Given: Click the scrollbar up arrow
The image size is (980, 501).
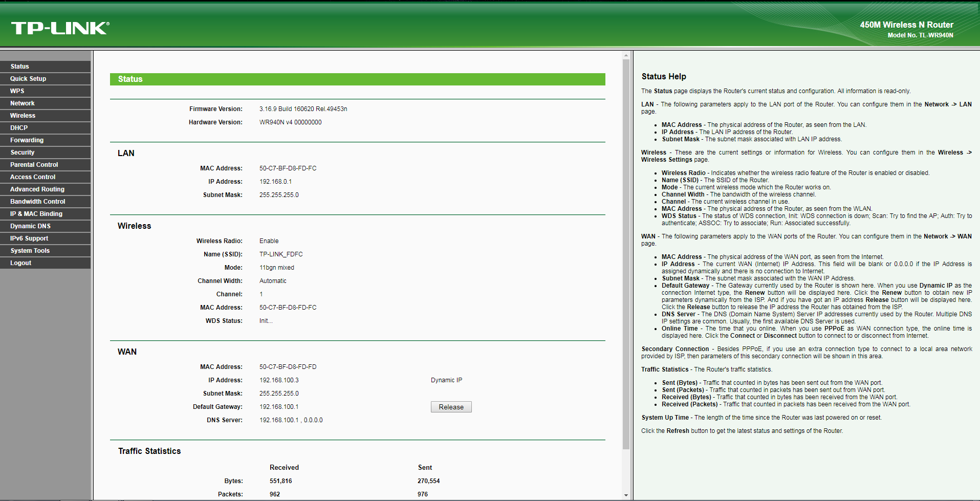Looking at the screenshot, I should click(626, 55).
